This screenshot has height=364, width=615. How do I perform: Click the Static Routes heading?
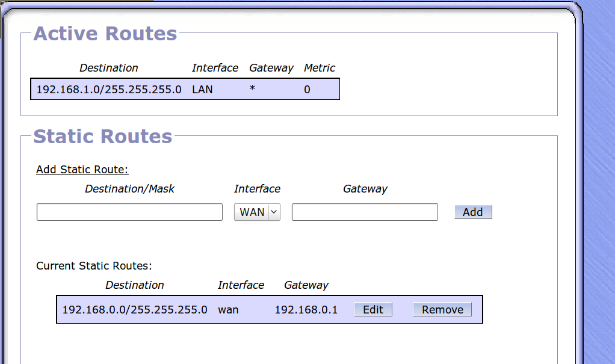103,137
